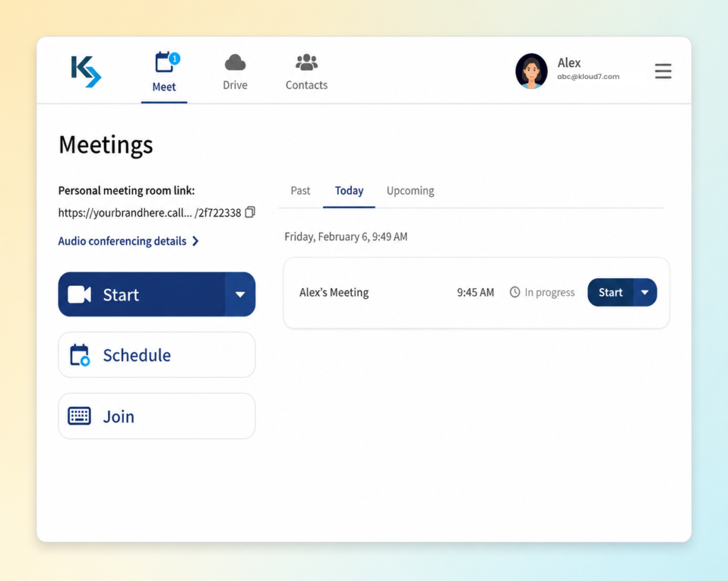Copy the personal meeting room link
The height and width of the screenshot is (581, 728).
[250, 212]
